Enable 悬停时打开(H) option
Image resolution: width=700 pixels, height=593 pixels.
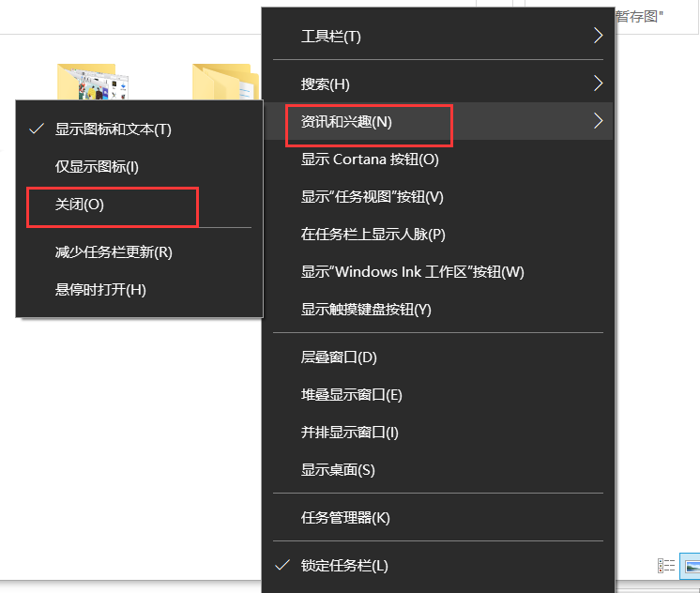[100, 290]
